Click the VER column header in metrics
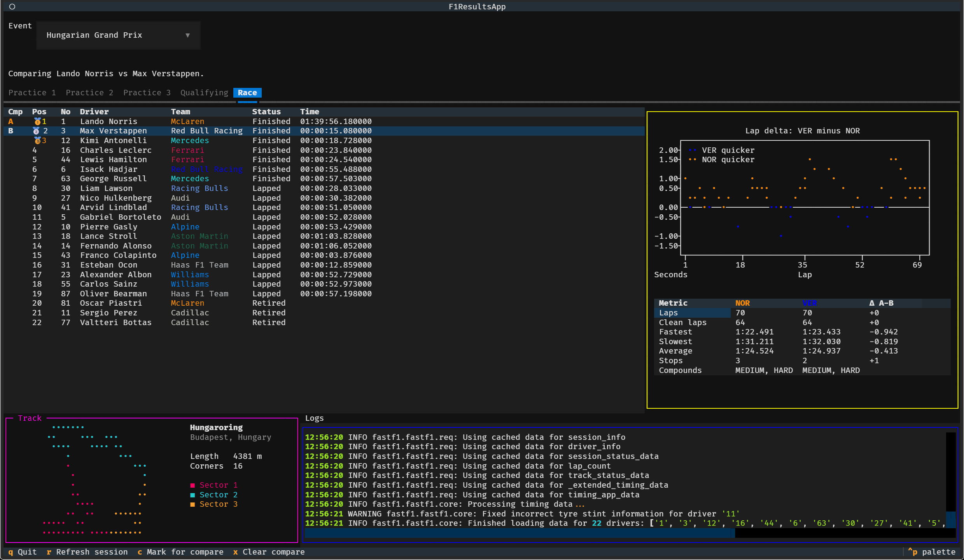 [x=809, y=303]
